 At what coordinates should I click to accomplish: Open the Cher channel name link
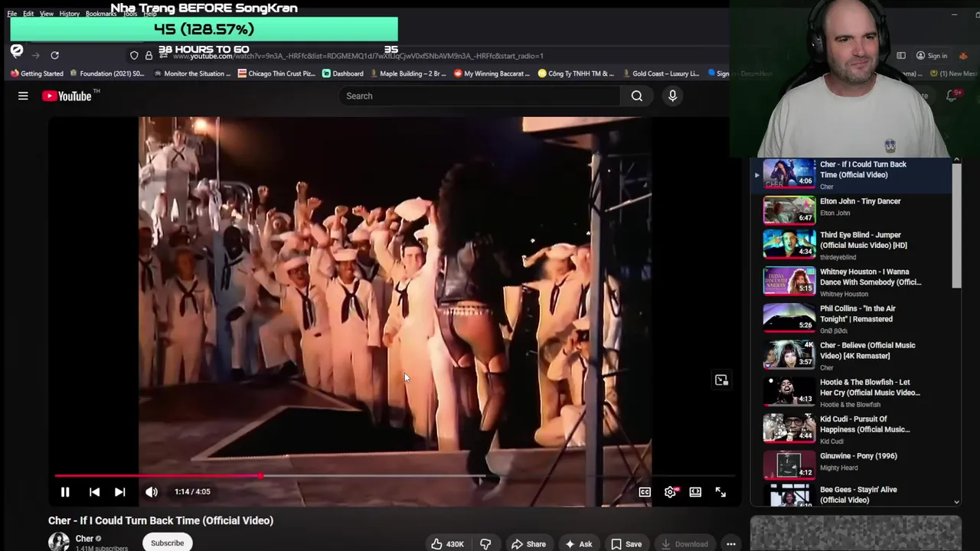point(84,539)
